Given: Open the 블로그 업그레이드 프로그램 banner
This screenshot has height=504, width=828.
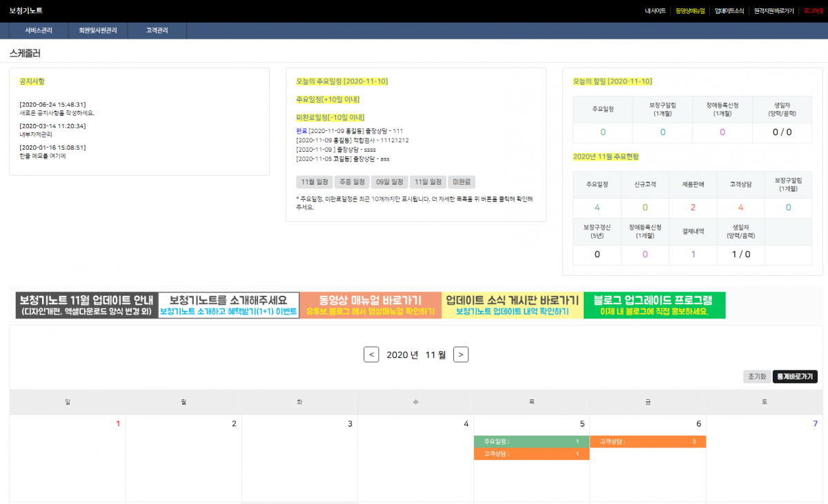Looking at the screenshot, I should pyautogui.click(x=654, y=305).
